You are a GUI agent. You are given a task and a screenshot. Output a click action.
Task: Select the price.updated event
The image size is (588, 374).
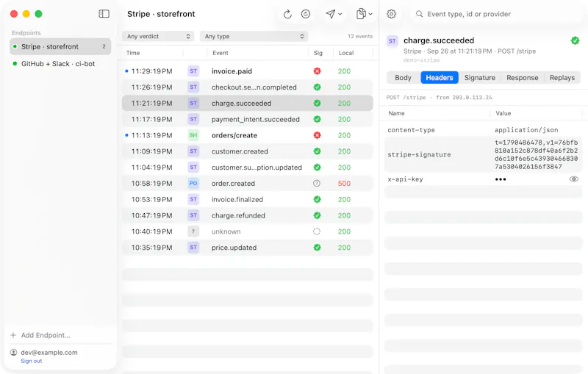point(248,248)
